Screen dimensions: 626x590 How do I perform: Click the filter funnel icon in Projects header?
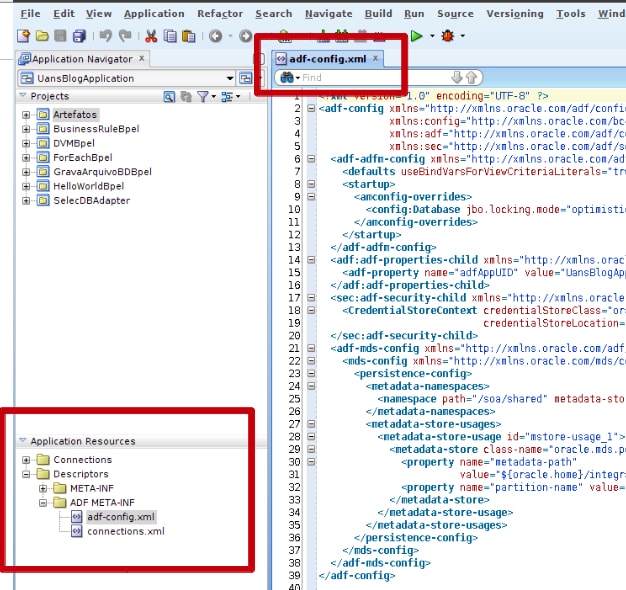point(203,96)
